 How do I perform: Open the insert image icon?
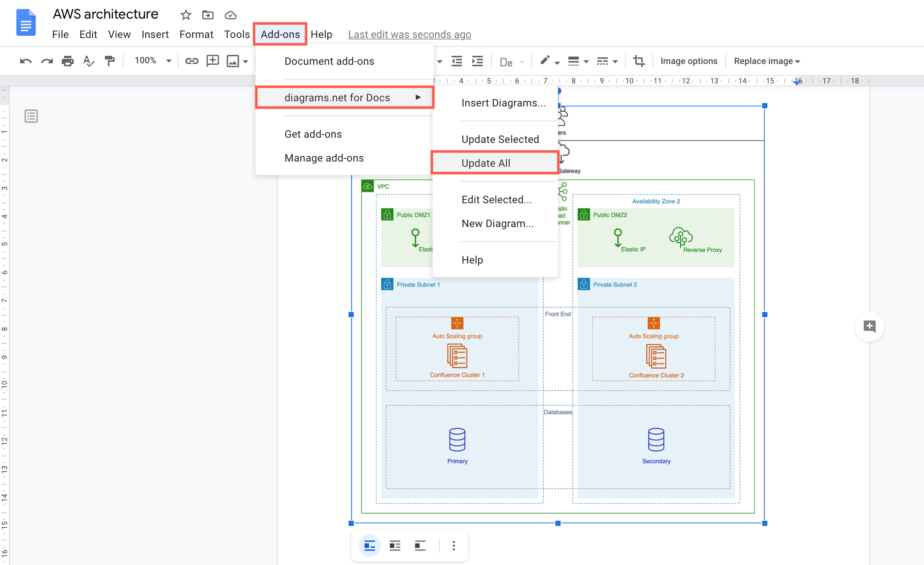coord(234,61)
